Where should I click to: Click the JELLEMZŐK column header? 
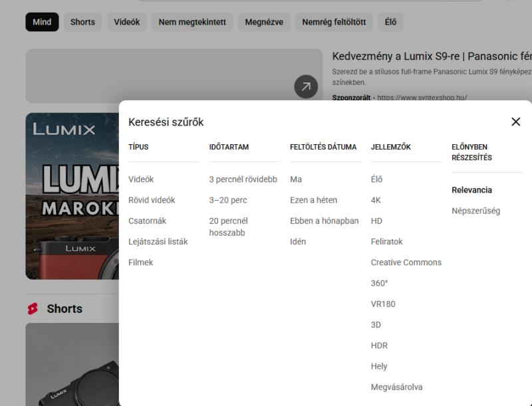pos(391,147)
